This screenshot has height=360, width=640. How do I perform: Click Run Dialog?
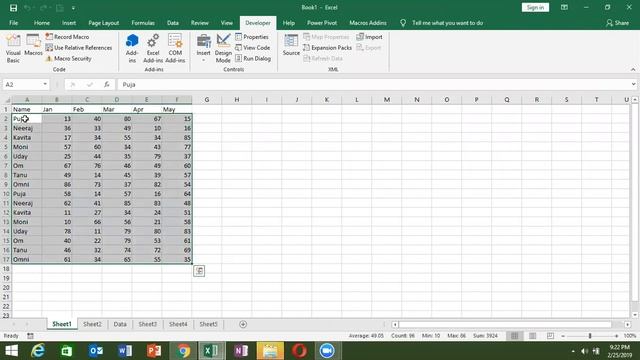[x=253, y=58]
